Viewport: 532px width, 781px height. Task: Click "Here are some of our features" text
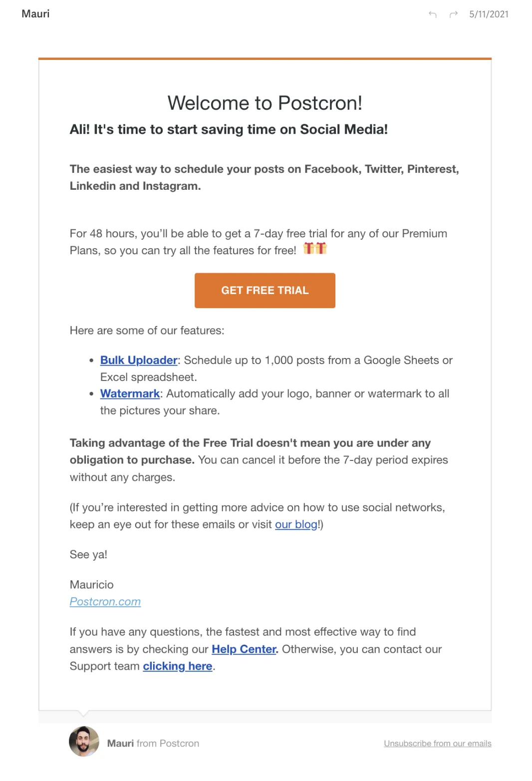pyautogui.click(x=147, y=331)
